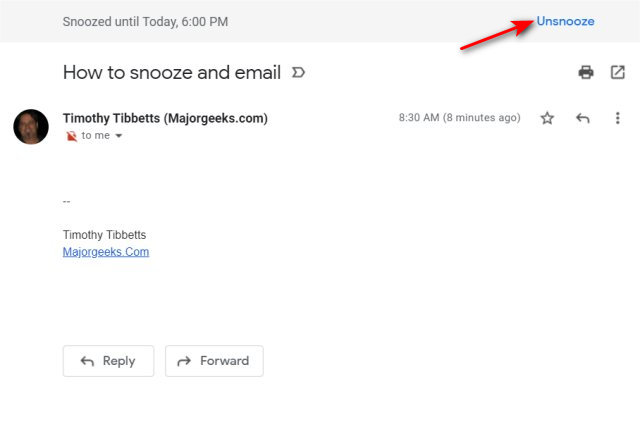Click the reply arrow icon beside the star
This screenshot has width=640, height=427.
[582, 118]
